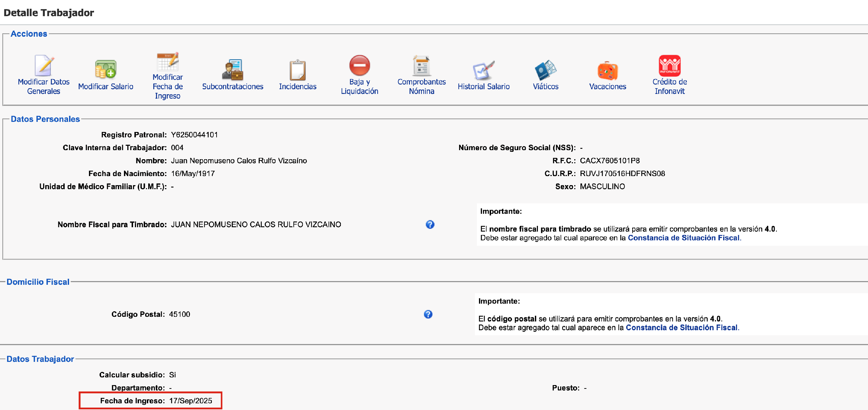868x410 pixels.
Task: Click the Modificar Salario text link
Action: pyautogui.click(x=105, y=87)
